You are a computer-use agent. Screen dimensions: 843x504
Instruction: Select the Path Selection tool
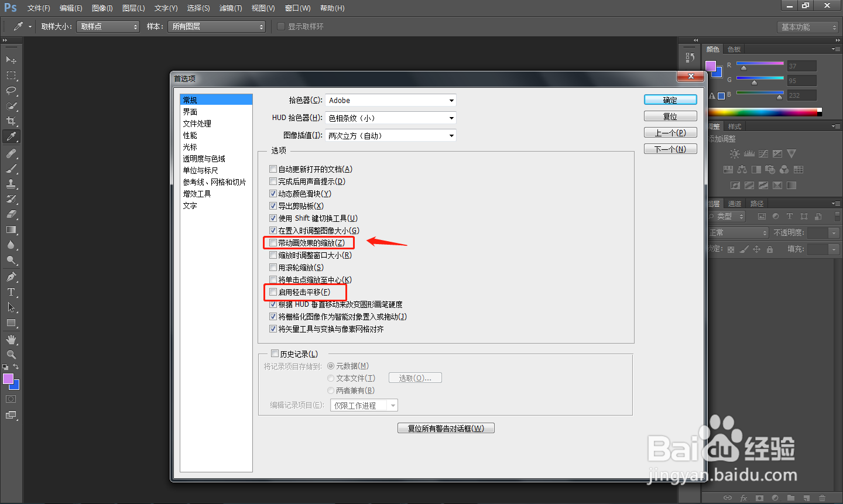11,307
